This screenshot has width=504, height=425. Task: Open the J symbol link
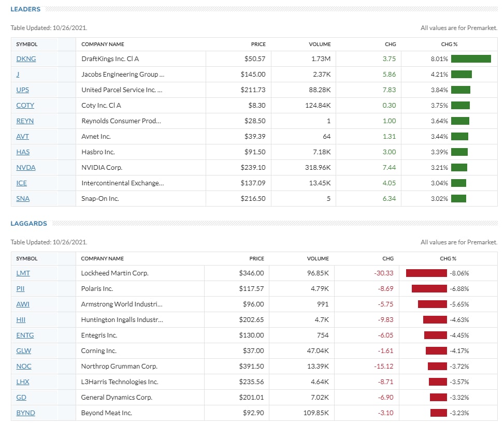click(x=18, y=74)
